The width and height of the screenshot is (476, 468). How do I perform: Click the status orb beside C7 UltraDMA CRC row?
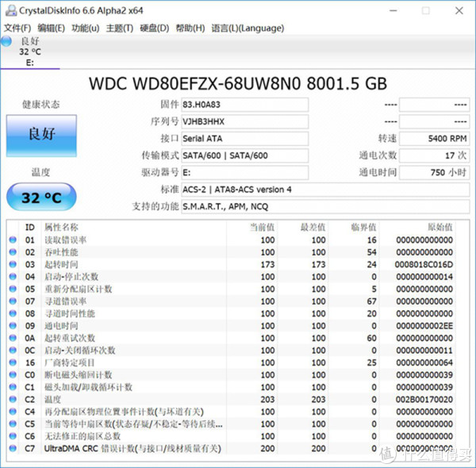12,449
